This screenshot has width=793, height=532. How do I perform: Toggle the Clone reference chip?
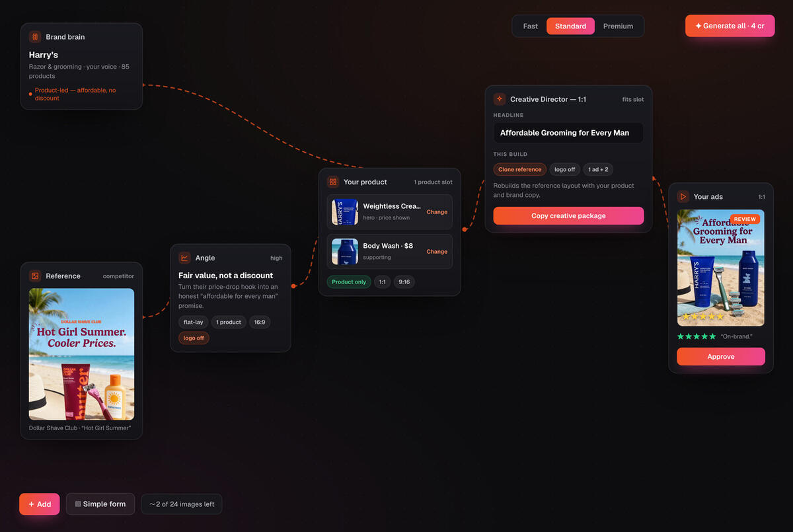coord(520,170)
